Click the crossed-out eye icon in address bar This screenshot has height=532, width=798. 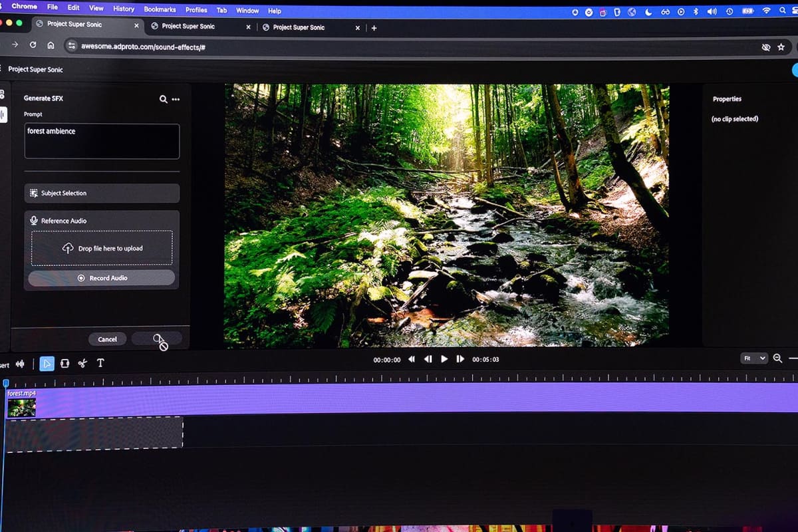(x=765, y=47)
